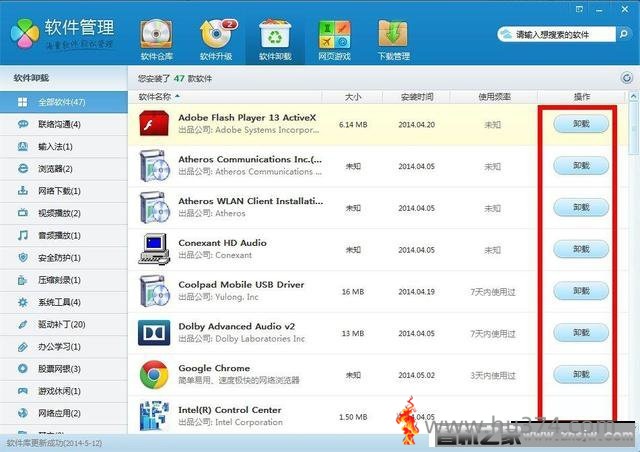Uninstall Atheros WLAN Client Installation

point(581,207)
